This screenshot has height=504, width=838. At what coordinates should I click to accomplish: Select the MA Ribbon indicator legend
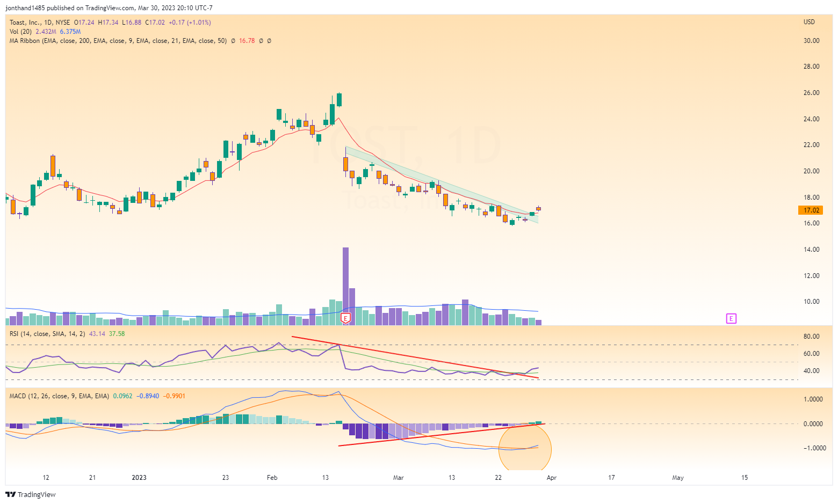click(x=118, y=41)
